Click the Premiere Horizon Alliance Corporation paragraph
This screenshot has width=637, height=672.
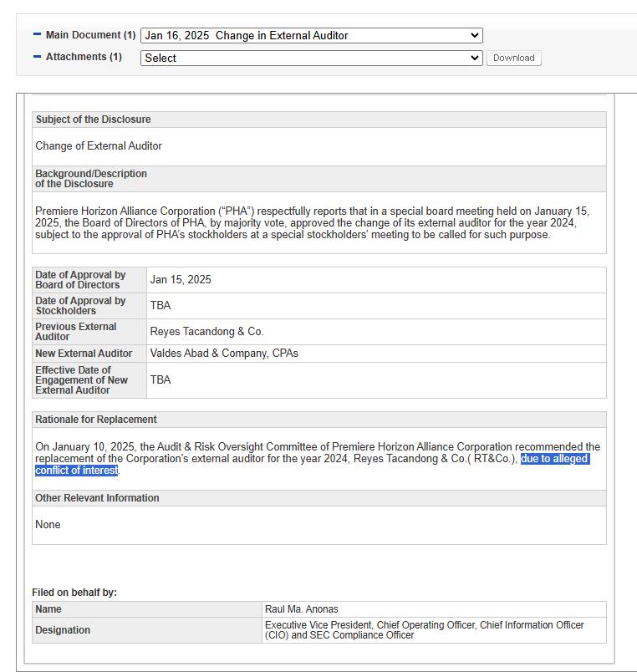tap(312, 223)
